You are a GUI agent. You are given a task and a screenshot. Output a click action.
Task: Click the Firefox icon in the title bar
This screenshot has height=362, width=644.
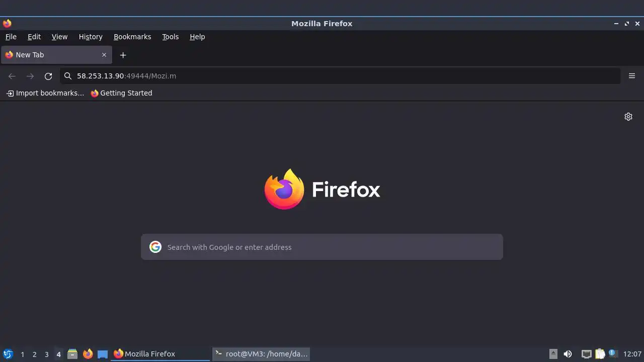point(7,24)
